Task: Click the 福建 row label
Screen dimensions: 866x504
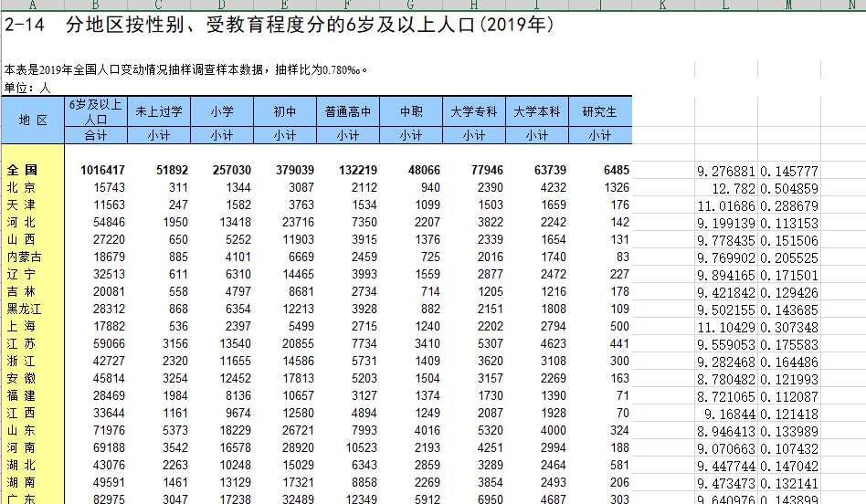Action: pyautogui.click(x=21, y=395)
